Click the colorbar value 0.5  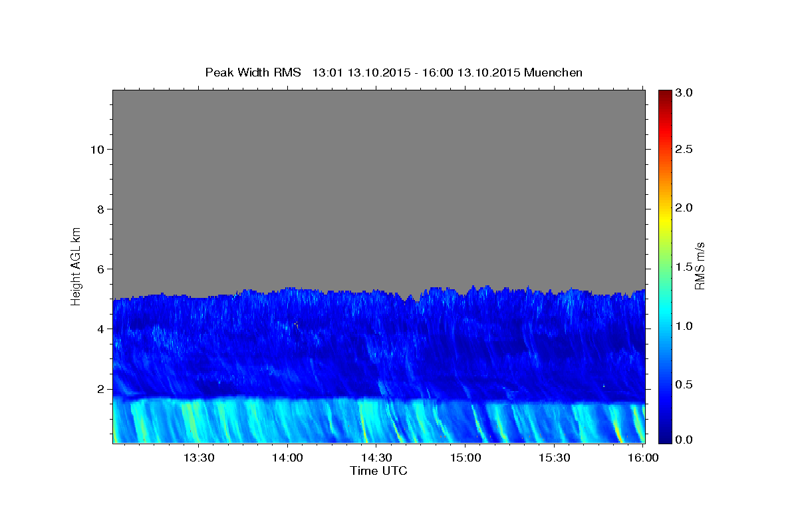pyautogui.click(x=684, y=384)
